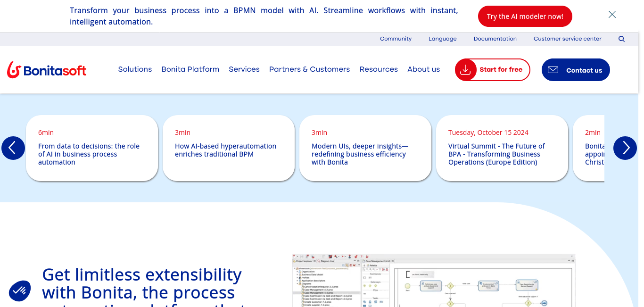Open the Modern UIs, deeper insights article
Screen dimensions: 644x307
[x=365, y=148]
